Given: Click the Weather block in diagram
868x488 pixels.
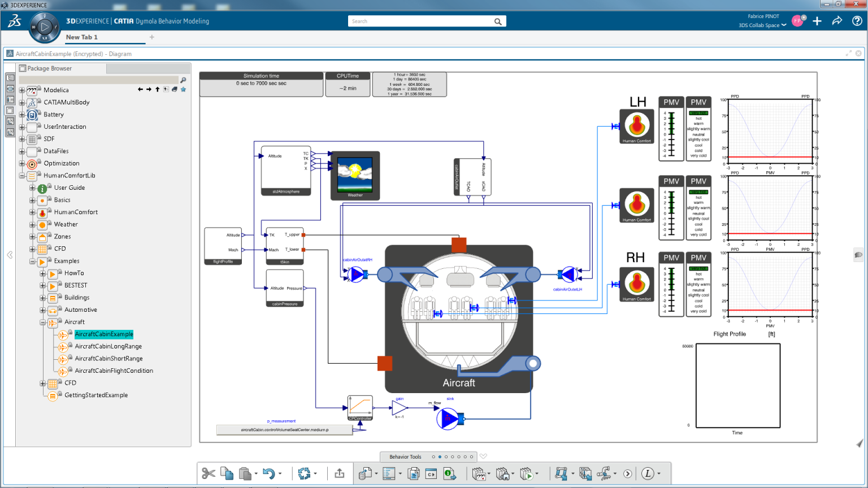Looking at the screenshot, I should pyautogui.click(x=355, y=175).
